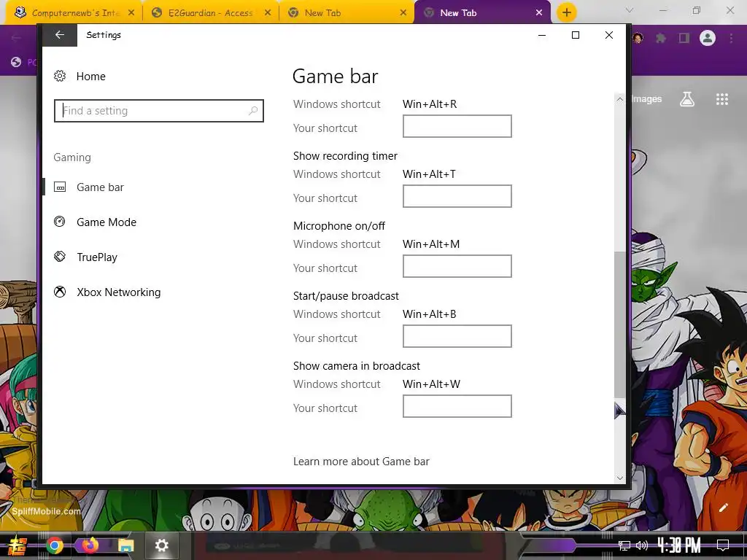Click the search magnifier in Find a setting
The height and width of the screenshot is (560, 747).
[x=253, y=111]
